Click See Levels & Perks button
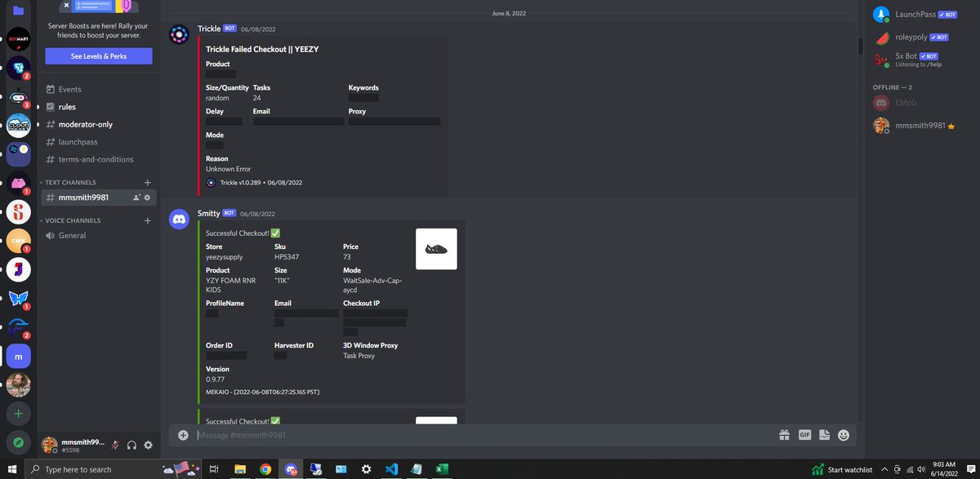The image size is (980, 479). point(99,56)
